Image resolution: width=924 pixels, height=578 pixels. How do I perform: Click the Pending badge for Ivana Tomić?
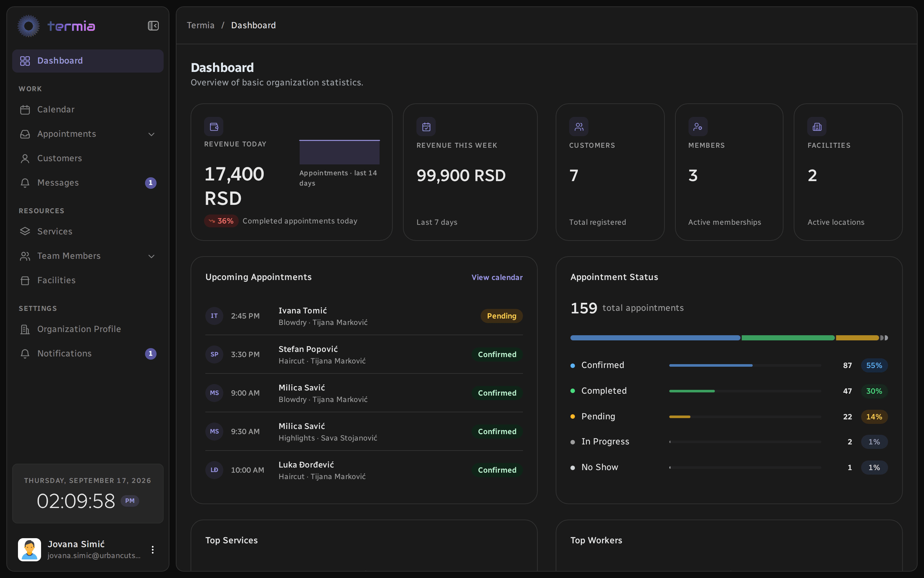[502, 316]
